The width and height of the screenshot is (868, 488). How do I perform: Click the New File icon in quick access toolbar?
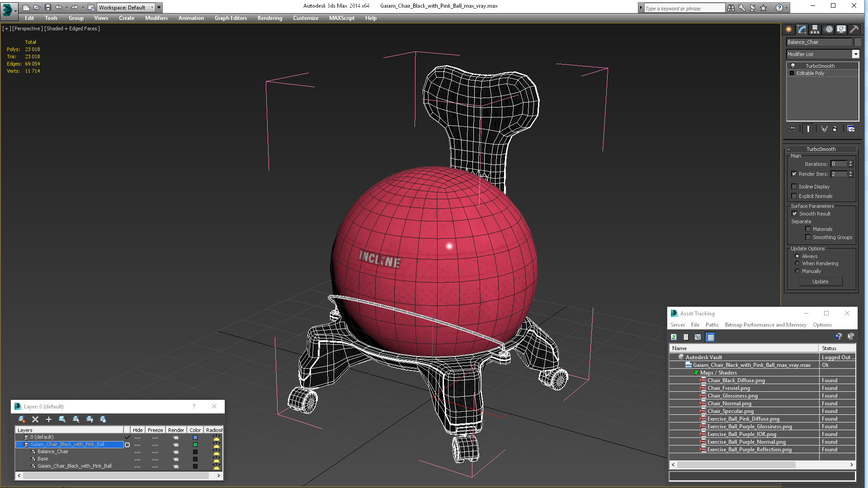coord(26,7)
